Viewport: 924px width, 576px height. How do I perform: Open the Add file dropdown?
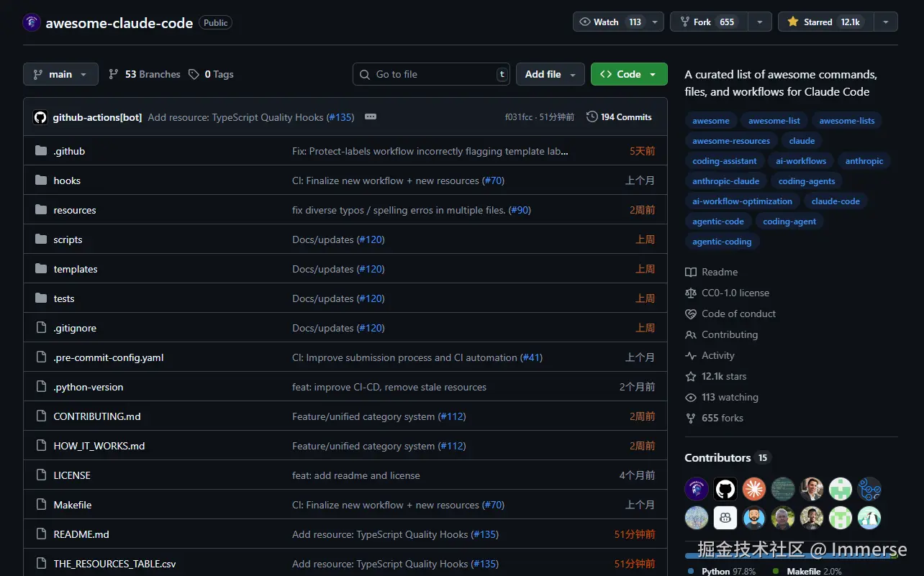click(x=551, y=74)
